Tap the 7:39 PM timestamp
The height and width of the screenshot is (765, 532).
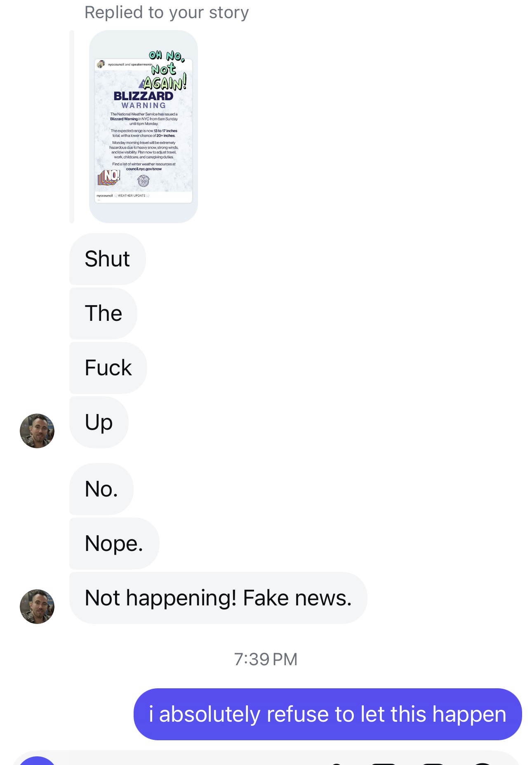(x=266, y=659)
